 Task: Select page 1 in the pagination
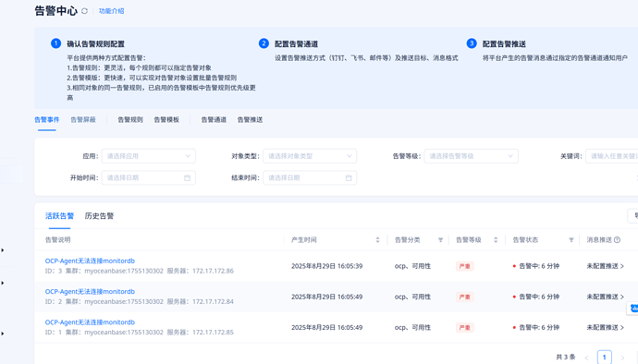coord(604,358)
